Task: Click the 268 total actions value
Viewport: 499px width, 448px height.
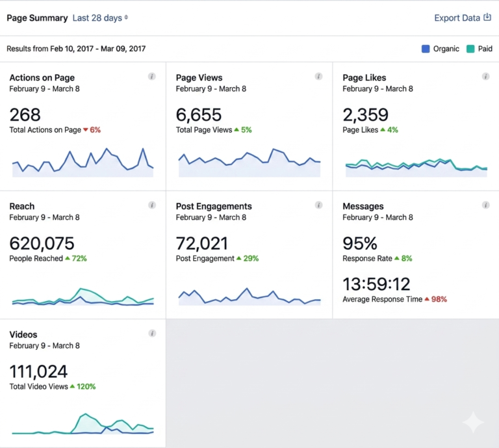Action: 25,115
